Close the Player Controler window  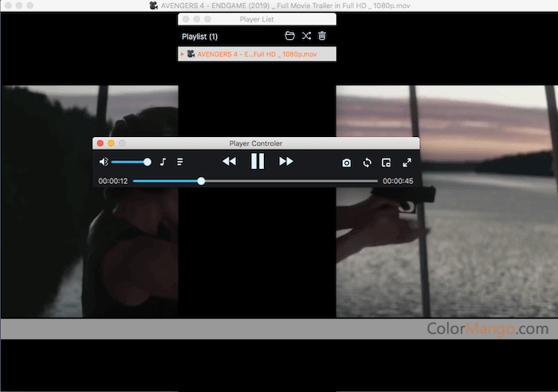(100, 143)
